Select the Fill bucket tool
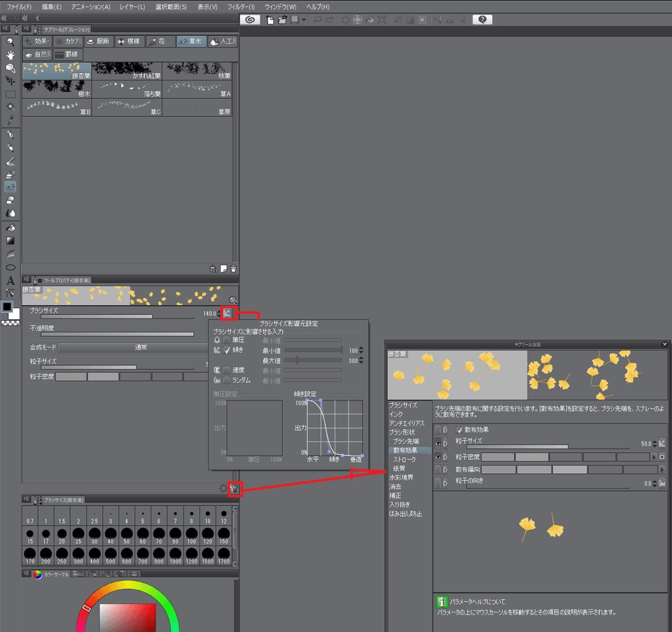The width and height of the screenshot is (672, 632). pyautogui.click(x=10, y=227)
